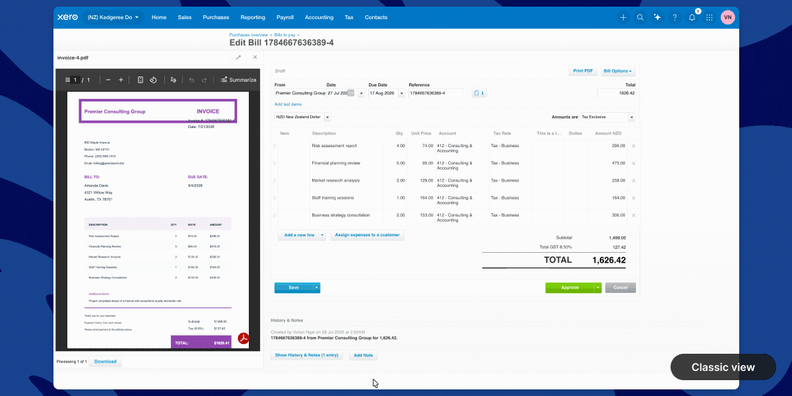The image size is (792, 396).
Task: Open the Kedgeree Do organisation switcher
Action: coord(113,17)
